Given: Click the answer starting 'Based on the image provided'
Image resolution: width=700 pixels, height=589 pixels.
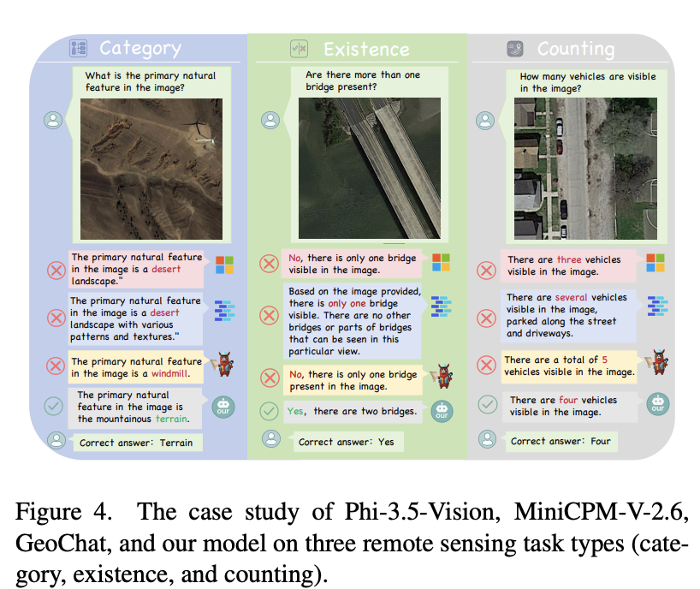Looking at the screenshot, I should [353, 321].
